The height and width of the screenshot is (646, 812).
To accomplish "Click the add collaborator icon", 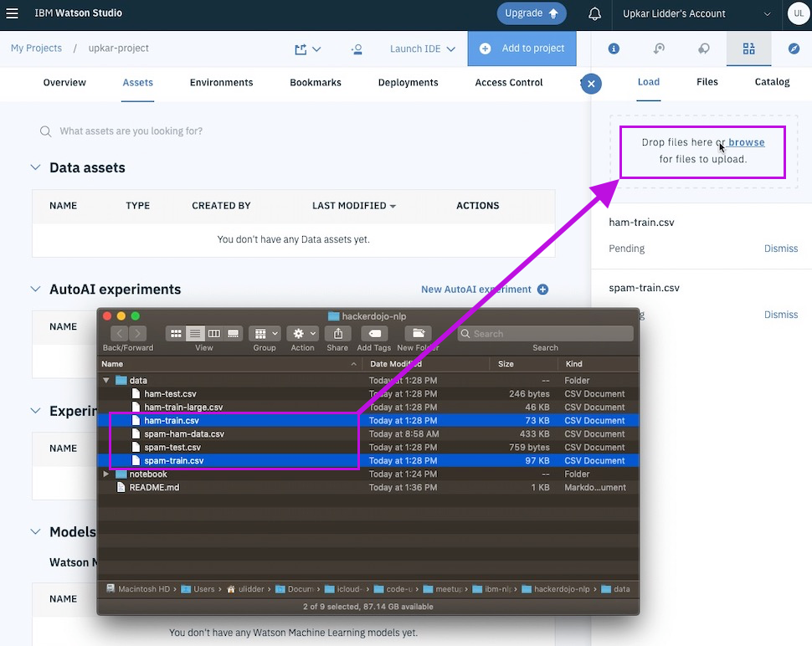I will [357, 49].
